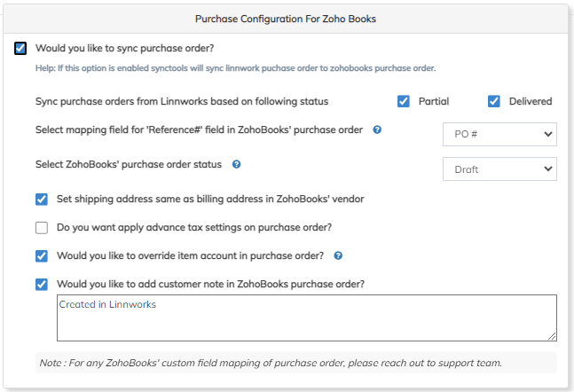
Task: Uncheck the Delivered status checkbox
Action: pos(494,101)
